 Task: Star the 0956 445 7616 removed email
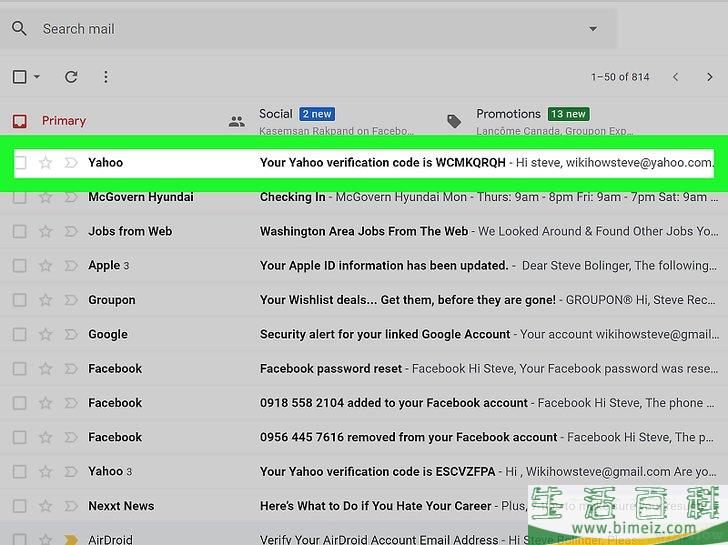45,437
